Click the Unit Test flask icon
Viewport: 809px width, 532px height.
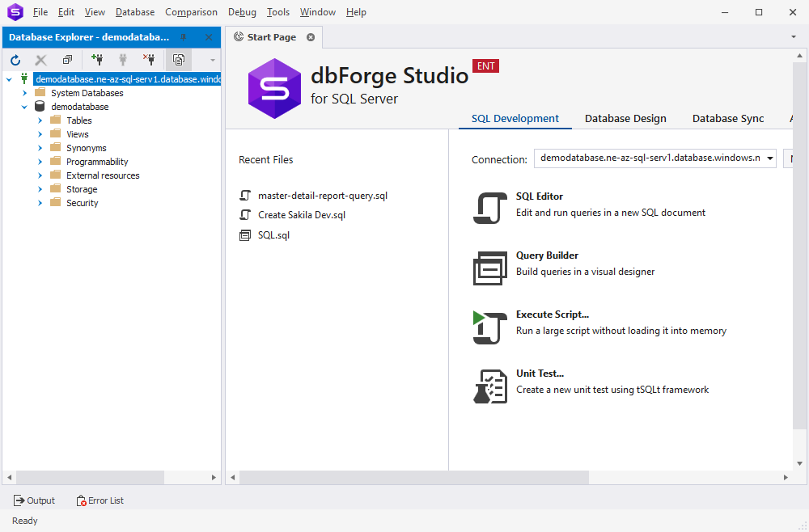pyautogui.click(x=489, y=386)
